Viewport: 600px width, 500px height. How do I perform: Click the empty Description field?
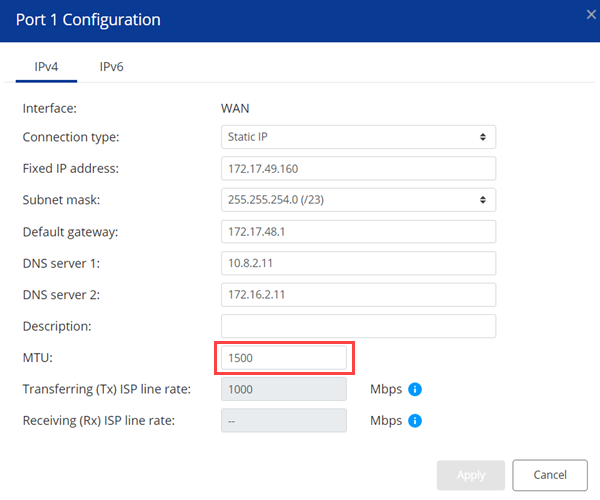coord(358,326)
